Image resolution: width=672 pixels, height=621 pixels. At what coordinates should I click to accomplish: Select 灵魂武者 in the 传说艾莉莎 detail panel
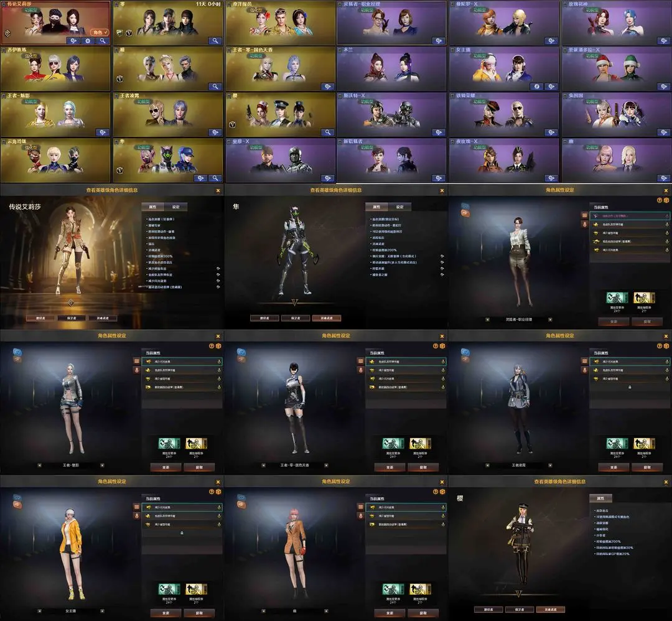tap(103, 318)
